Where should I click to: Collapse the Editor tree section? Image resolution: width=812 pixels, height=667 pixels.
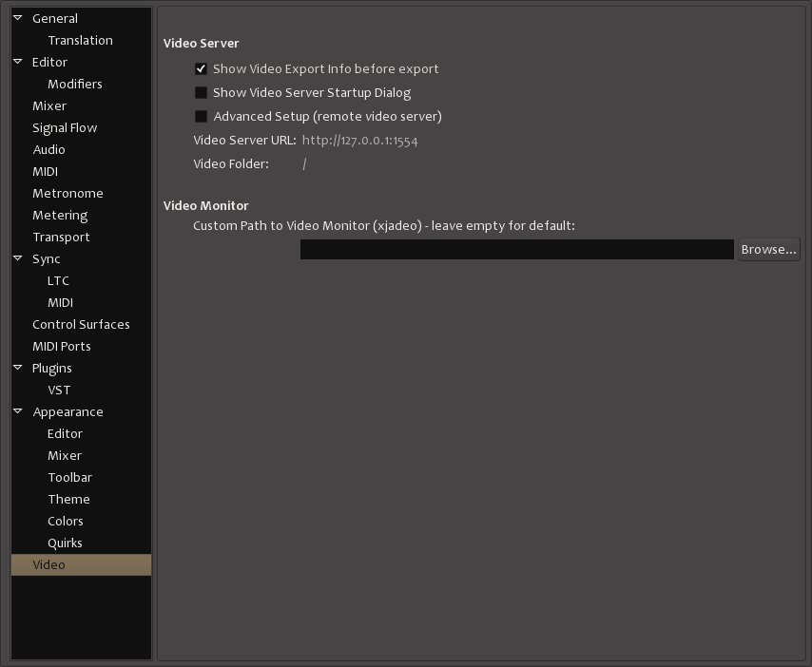pyautogui.click(x=18, y=62)
